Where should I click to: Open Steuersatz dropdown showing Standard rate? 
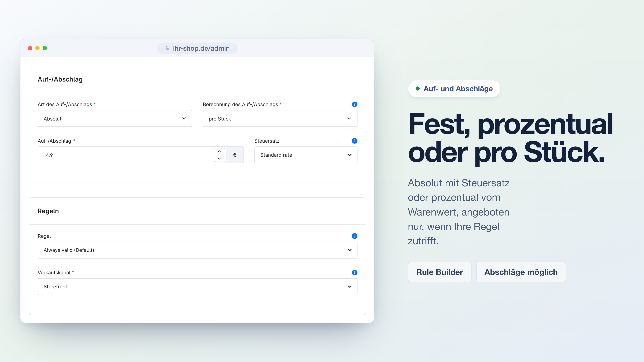coord(306,155)
